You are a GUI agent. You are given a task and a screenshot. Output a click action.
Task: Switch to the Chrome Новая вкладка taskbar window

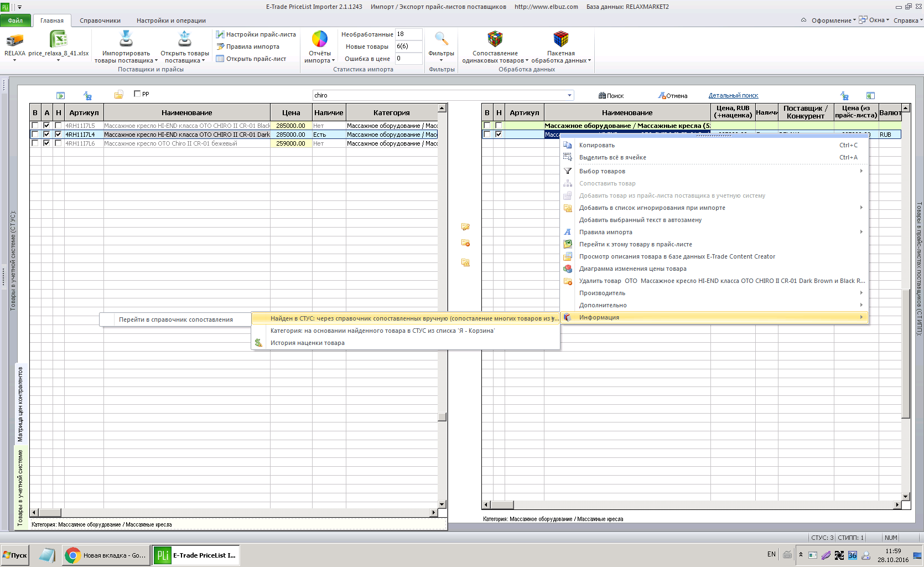pyautogui.click(x=106, y=555)
